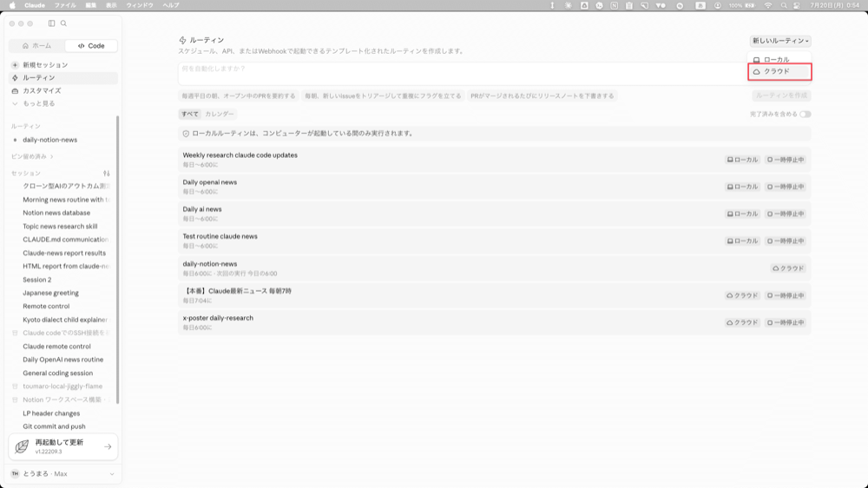The width and height of the screenshot is (868, 488).
Task: Open the とうまる · Max account menu
Action: click(x=63, y=474)
